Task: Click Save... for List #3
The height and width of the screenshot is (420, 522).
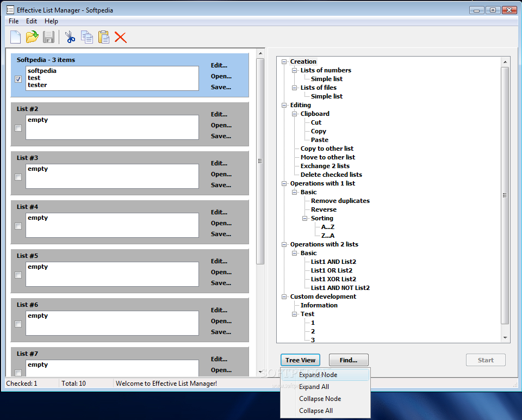Action: [221, 185]
